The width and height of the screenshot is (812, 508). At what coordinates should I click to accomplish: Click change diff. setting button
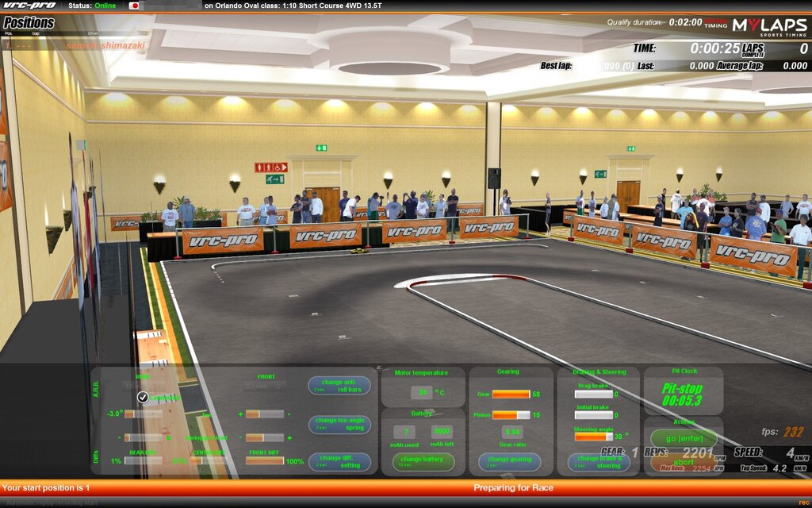339,461
